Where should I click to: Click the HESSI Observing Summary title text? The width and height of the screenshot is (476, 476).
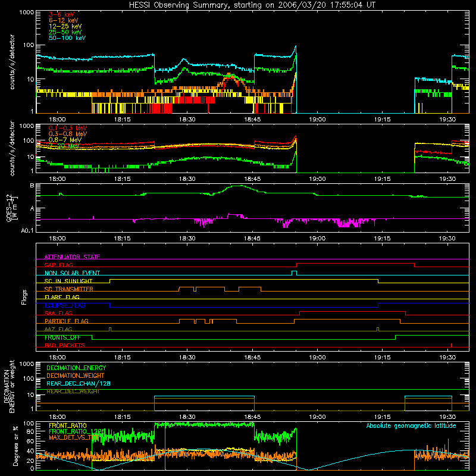[252, 5]
